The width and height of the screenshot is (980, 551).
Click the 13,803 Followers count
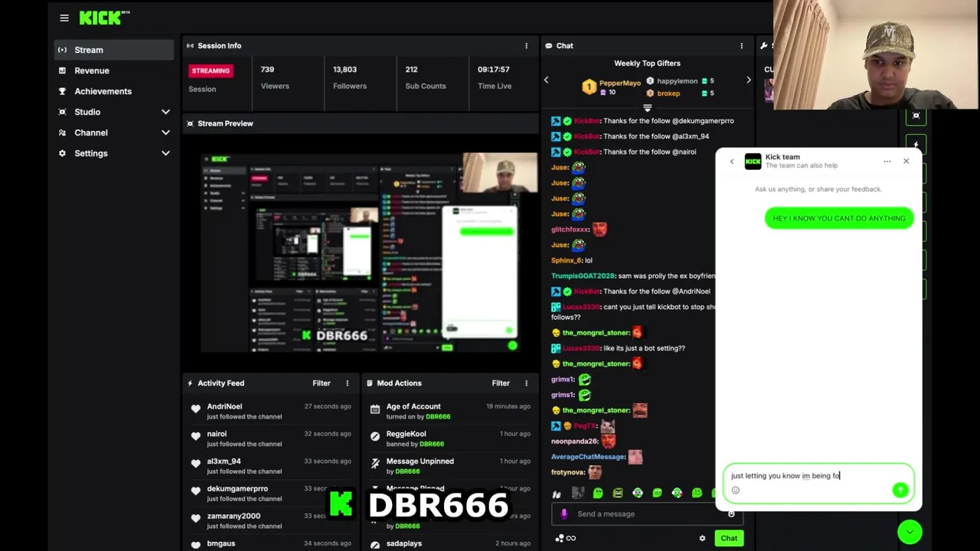(345, 70)
